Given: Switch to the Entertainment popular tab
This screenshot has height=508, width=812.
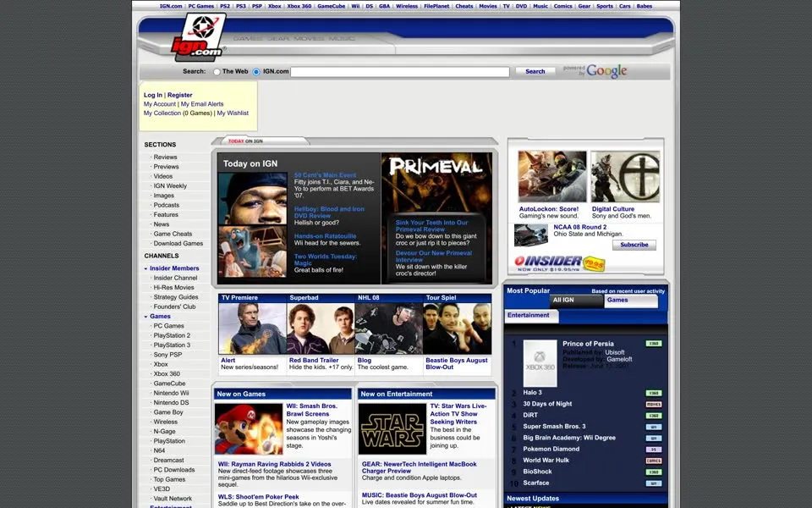Looking at the screenshot, I should [x=531, y=316].
